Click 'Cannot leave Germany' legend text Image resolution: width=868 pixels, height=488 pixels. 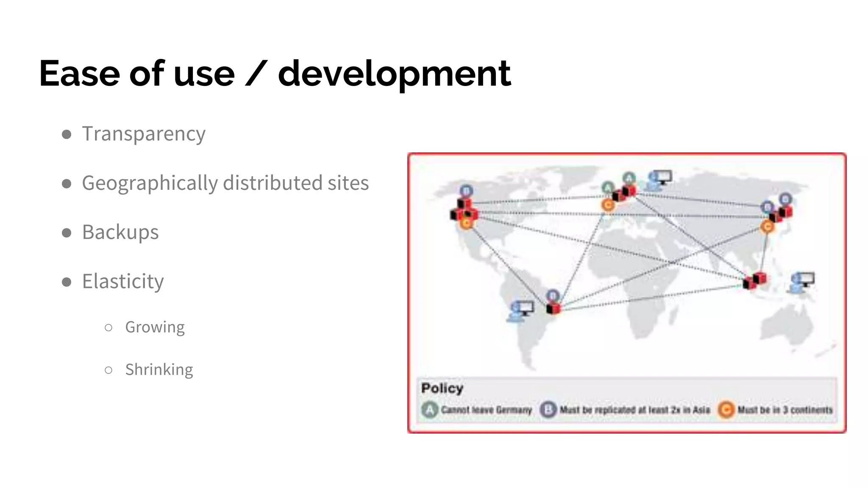[x=486, y=410]
